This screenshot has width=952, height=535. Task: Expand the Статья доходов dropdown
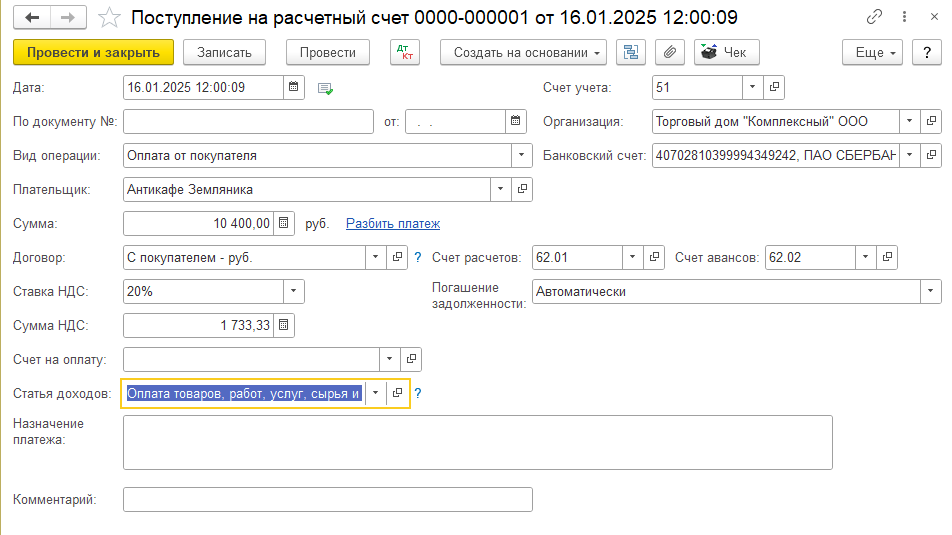[x=375, y=394]
